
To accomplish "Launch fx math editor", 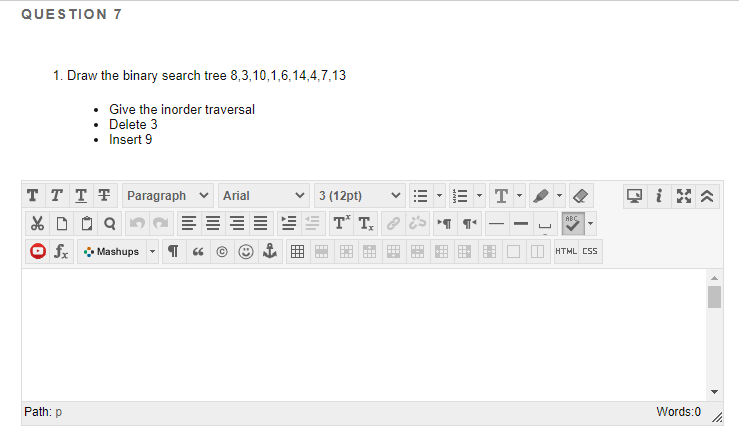I will point(61,251).
